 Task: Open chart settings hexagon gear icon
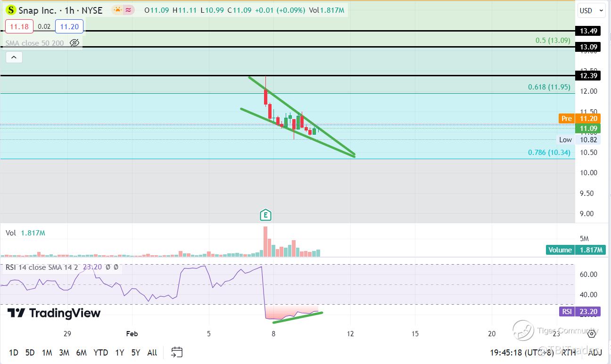[x=592, y=333]
